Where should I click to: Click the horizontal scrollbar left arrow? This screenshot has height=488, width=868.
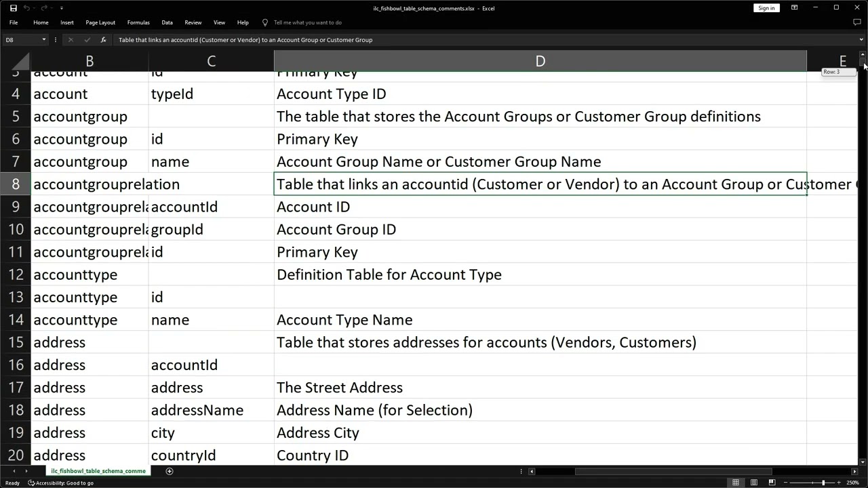click(x=532, y=471)
